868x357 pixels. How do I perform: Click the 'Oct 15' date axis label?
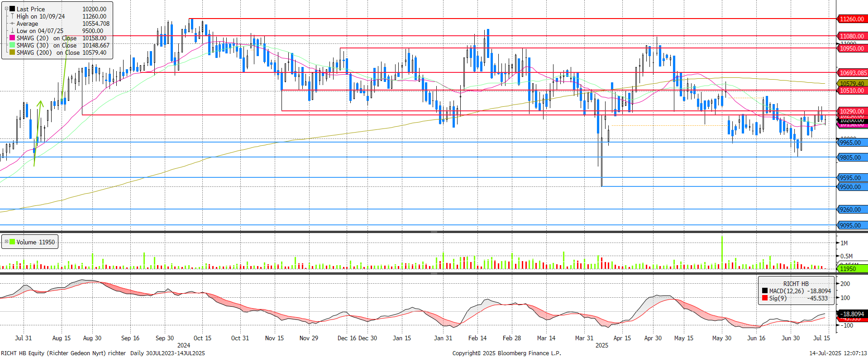tap(202, 338)
